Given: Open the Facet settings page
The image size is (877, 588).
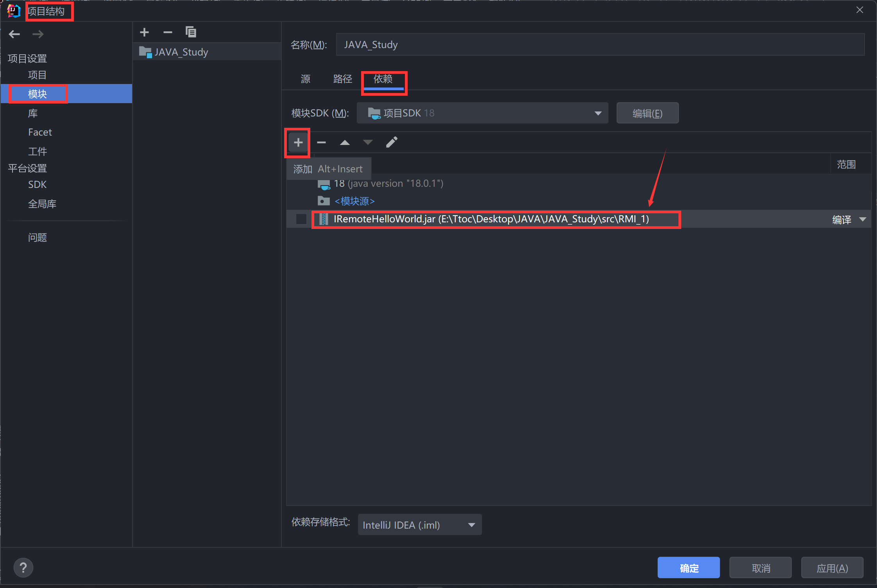Looking at the screenshot, I should 40,132.
